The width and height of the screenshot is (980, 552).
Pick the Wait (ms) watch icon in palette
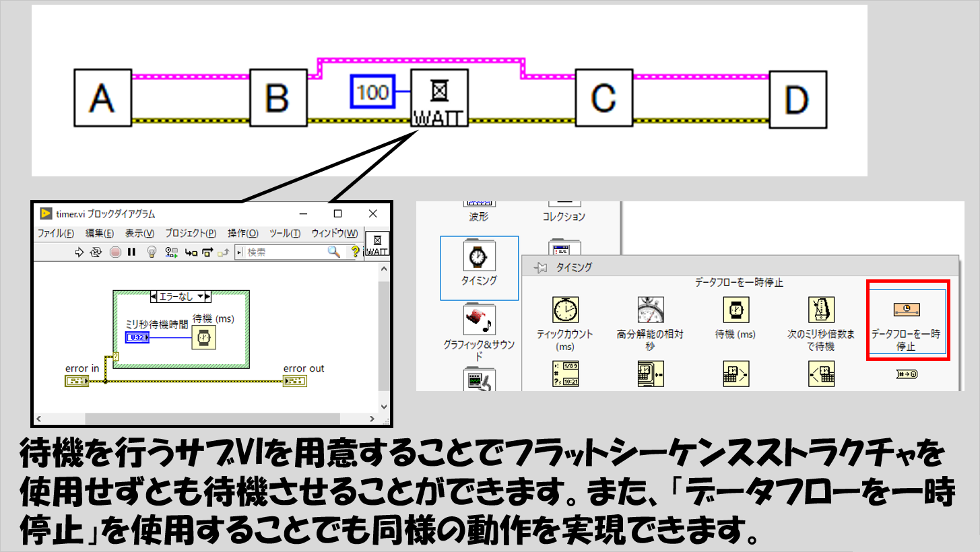pos(735,311)
